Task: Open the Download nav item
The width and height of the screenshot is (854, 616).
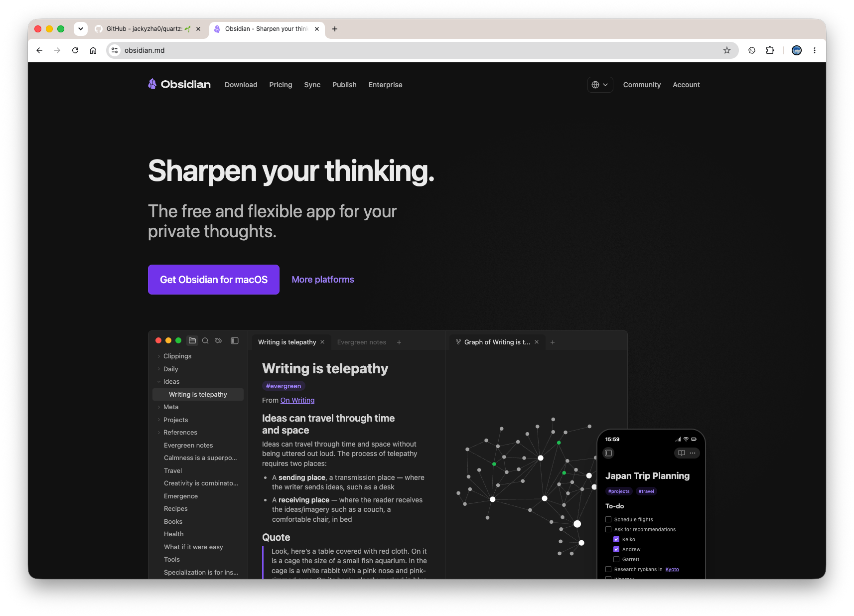Action: click(241, 85)
